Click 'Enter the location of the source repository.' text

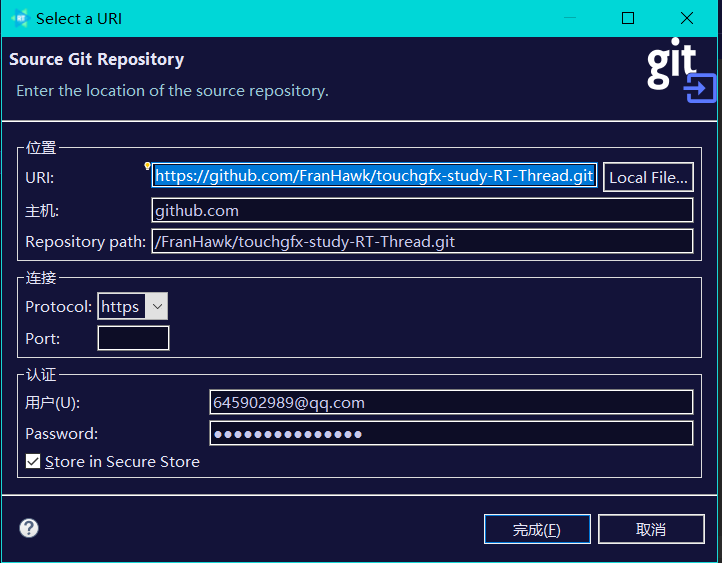click(172, 91)
